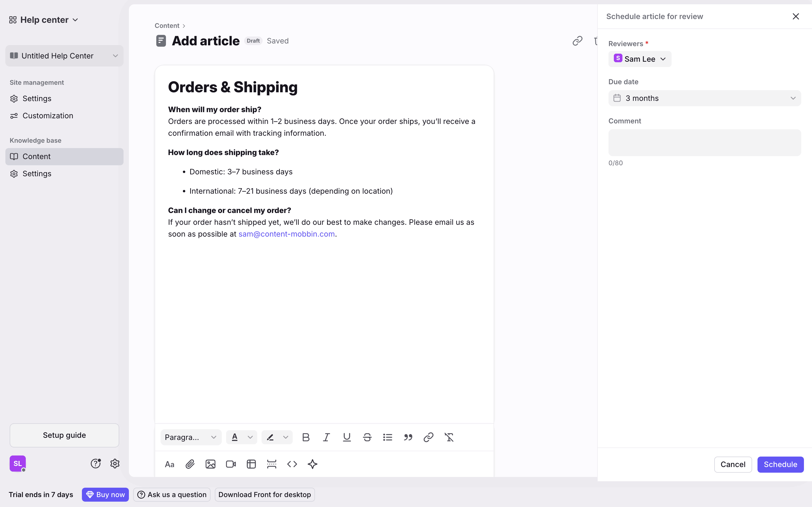Image resolution: width=812 pixels, height=507 pixels.
Task: Apply italic formatting to text
Action: (x=326, y=437)
